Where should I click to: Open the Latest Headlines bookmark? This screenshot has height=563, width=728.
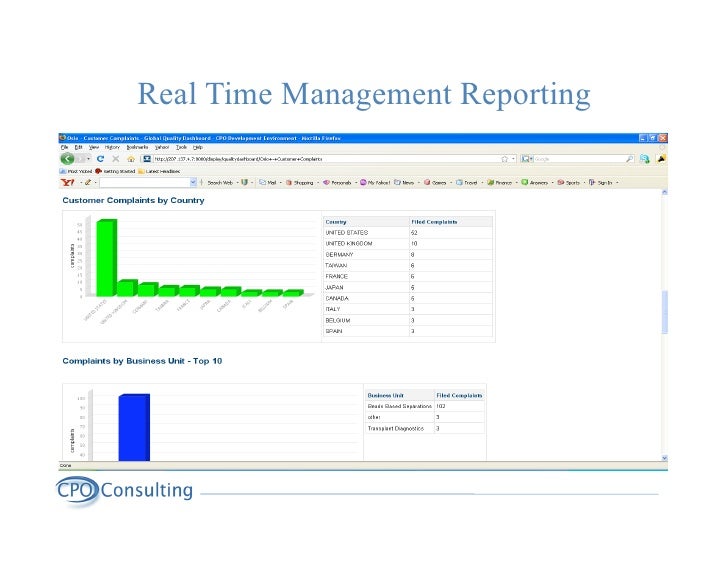point(159,171)
